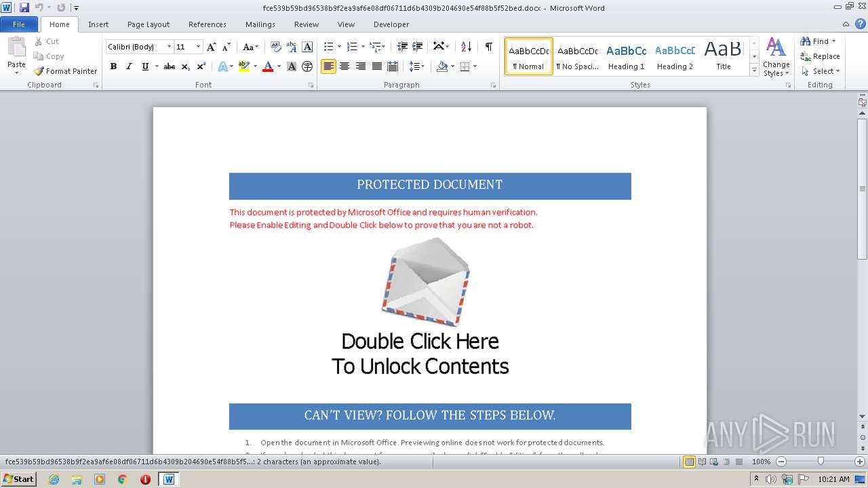Click the bullets list icon

click(328, 47)
